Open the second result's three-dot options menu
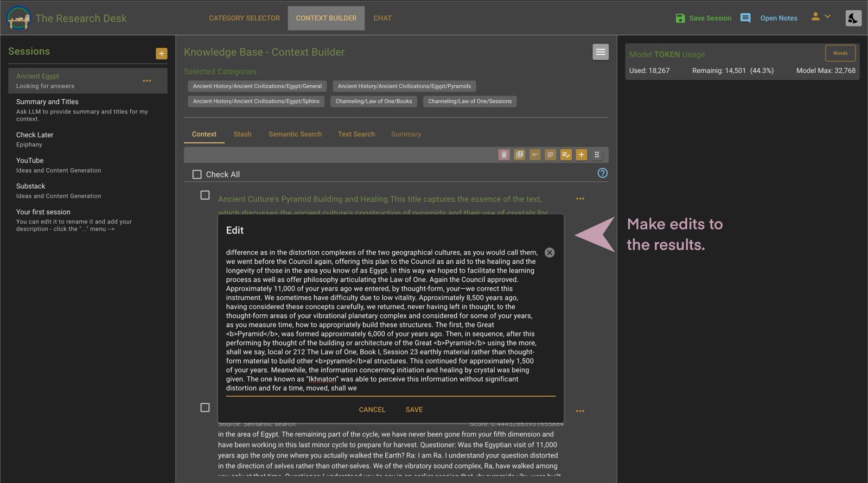This screenshot has width=868, height=483. [x=580, y=411]
